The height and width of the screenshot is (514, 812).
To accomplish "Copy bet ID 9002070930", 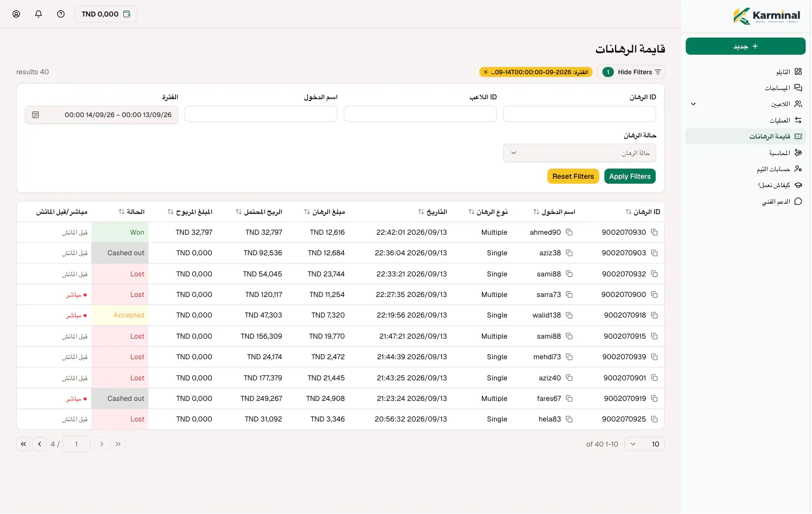I will [654, 232].
